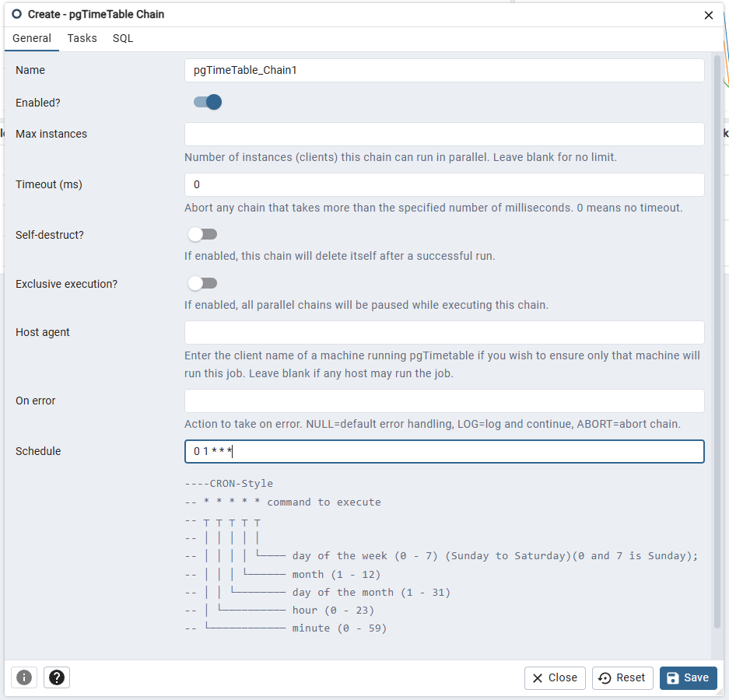This screenshot has height=700, width=729.
Task: Switch to the Tasks tab
Action: (x=82, y=38)
